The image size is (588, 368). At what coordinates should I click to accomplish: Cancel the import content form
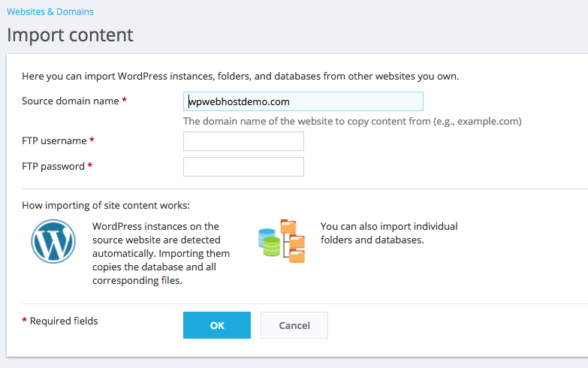(294, 325)
